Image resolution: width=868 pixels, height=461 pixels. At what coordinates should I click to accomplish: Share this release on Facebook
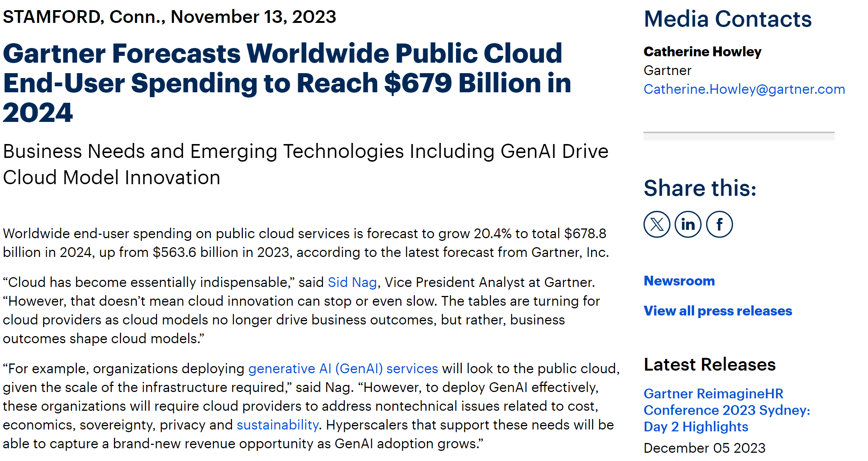pyautogui.click(x=719, y=224)
